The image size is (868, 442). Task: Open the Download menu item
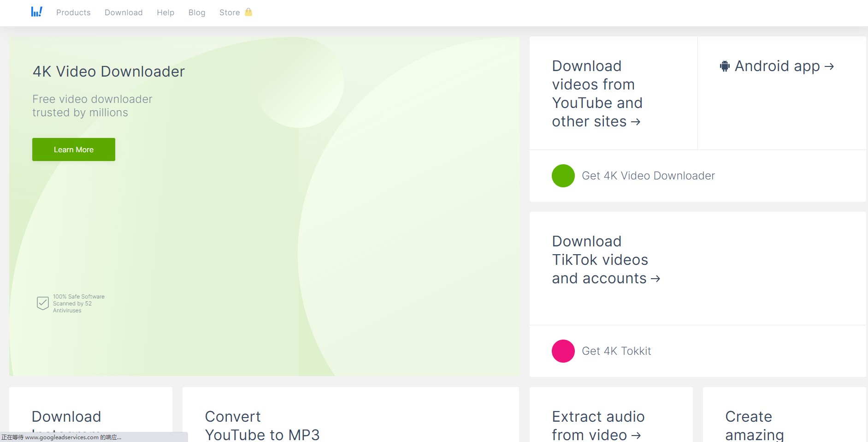coord(124,12)
